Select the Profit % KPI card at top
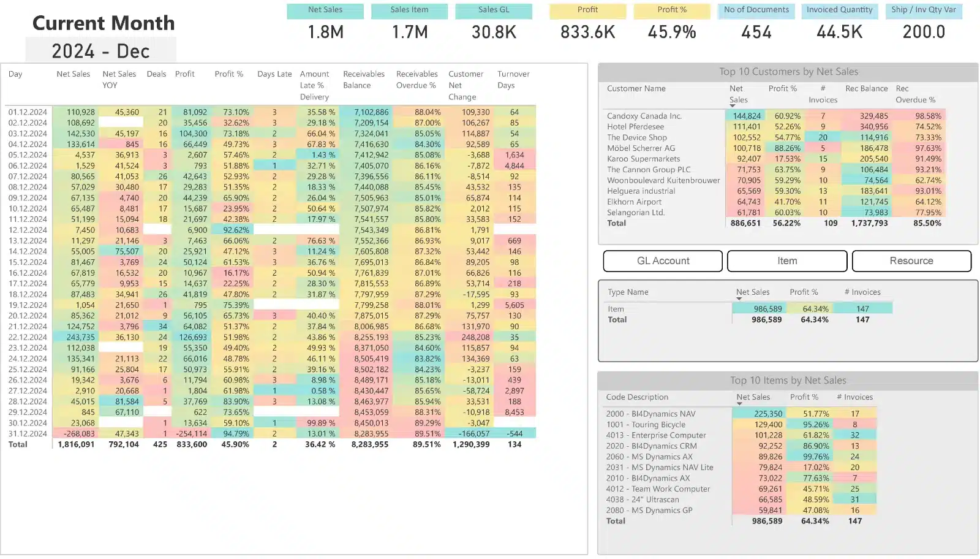The height and width of the screenshot is (559, 980). pos(672,25)
